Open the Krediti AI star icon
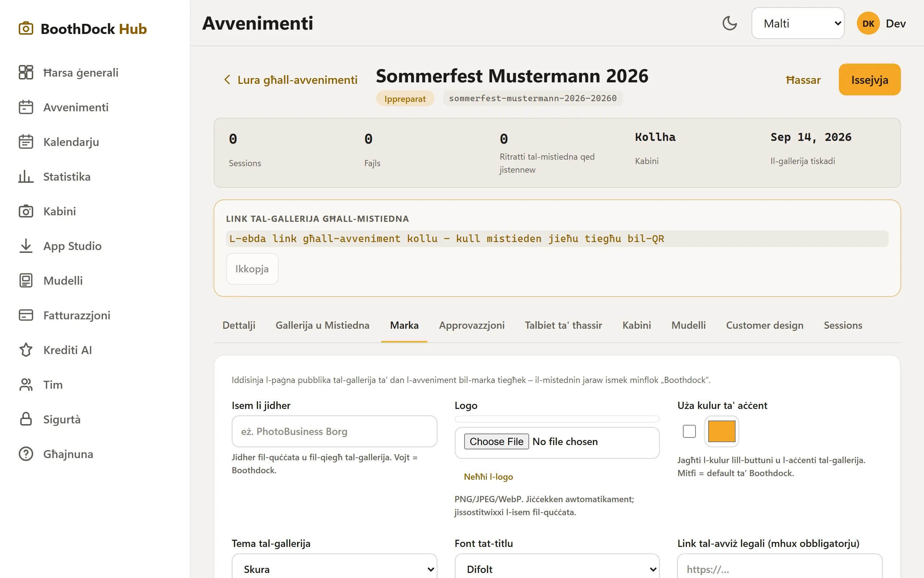Viewport: 924px width, 578px height. tap(26, 350)
